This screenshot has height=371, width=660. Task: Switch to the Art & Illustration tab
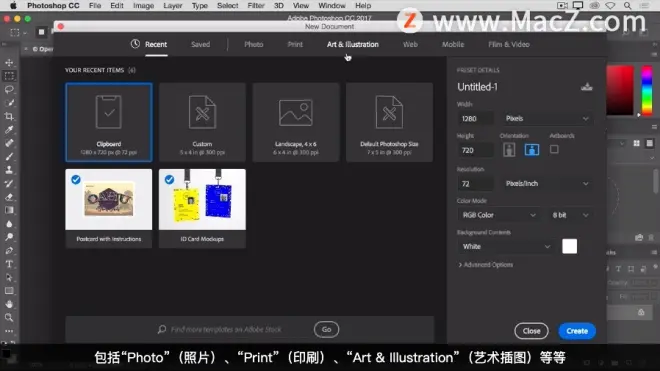click(x=353, y=44)
